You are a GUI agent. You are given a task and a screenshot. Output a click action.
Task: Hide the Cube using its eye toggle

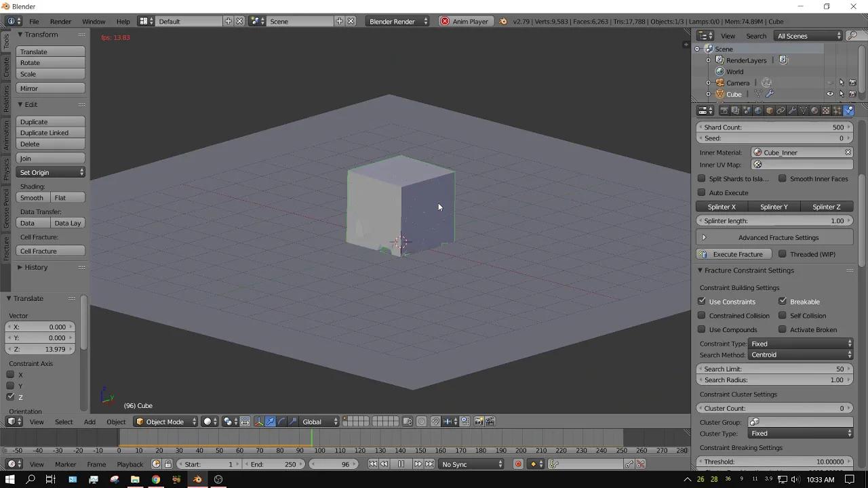tap(830, 94)
